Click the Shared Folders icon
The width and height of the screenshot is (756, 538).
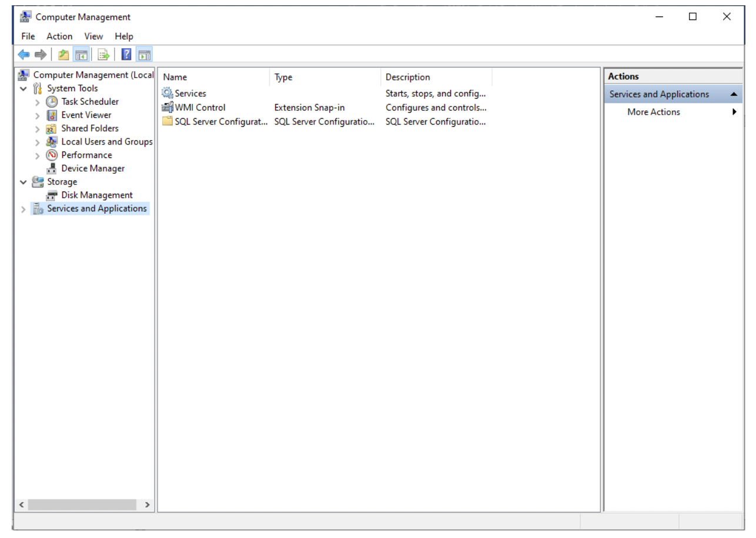[52, 129]
